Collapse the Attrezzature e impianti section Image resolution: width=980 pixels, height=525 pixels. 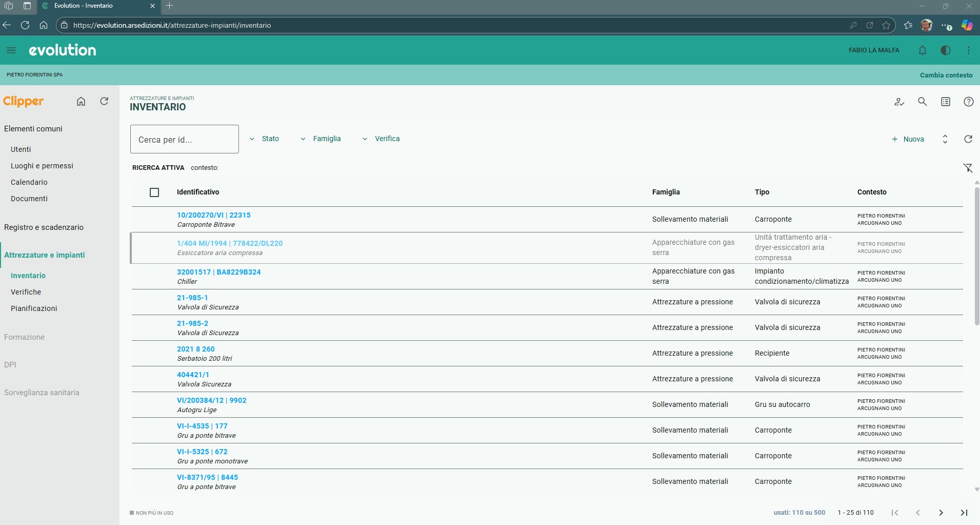[x=45, y=255]
